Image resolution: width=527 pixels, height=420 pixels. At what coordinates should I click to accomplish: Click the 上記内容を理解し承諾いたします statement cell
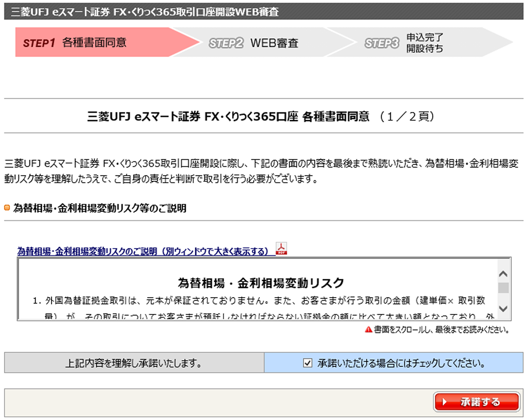135,364
